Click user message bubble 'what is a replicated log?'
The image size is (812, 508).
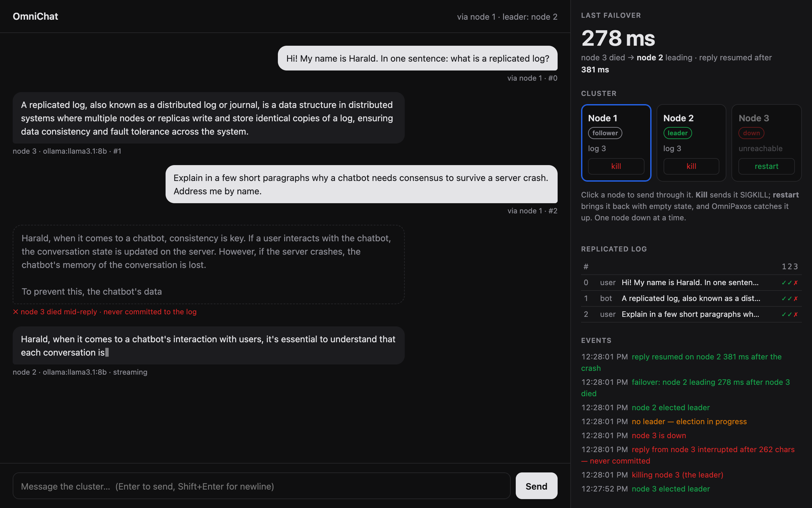click(x=417, y=58)
